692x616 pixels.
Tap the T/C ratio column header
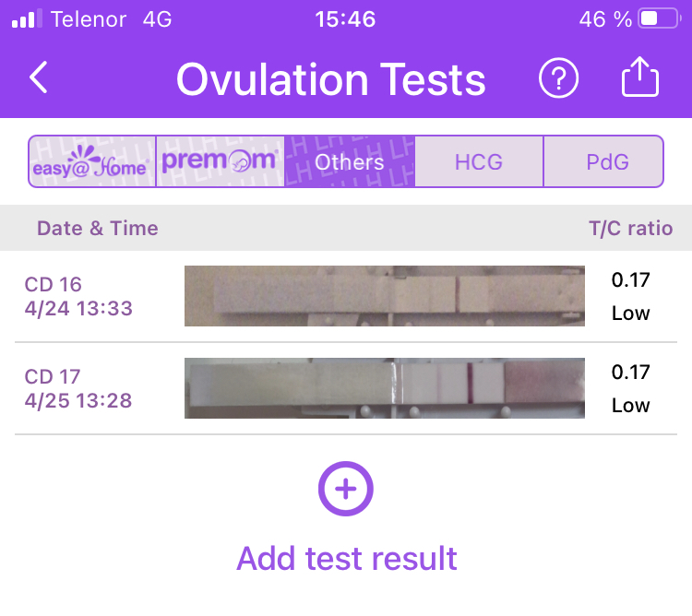pos(631,229)
